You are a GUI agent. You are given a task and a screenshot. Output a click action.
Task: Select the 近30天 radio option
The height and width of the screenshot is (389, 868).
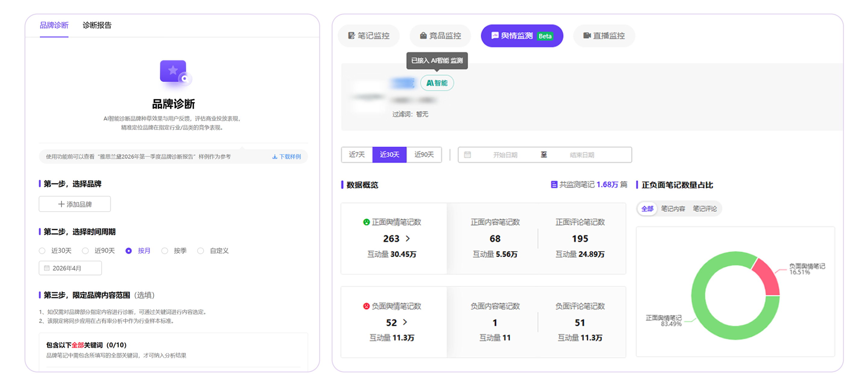(42, 251)
